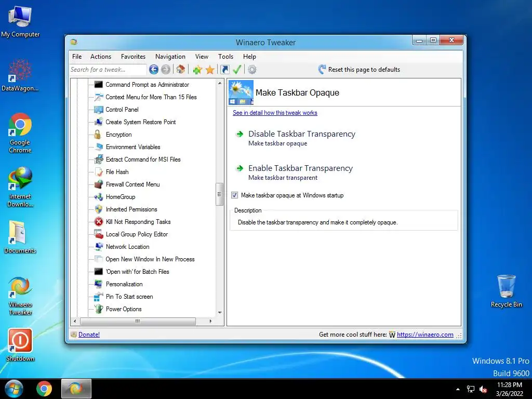This screenshot has width=532, height=399.
Task: Open the File menu
Action: [x=77, y=57]
